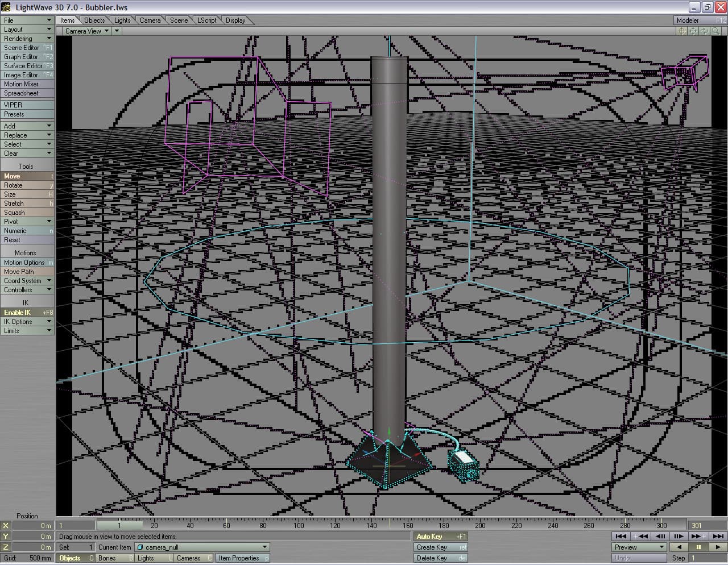Open the Camera View viewport dropdown
This screenshot has height=565, width=728.
click(x=86, y=31)
